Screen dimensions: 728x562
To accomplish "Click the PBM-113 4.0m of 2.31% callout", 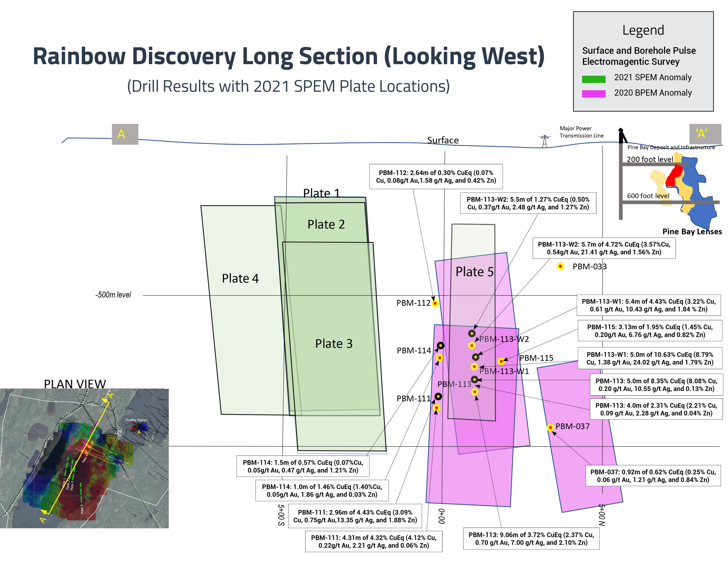I will [x=656, y=409].
